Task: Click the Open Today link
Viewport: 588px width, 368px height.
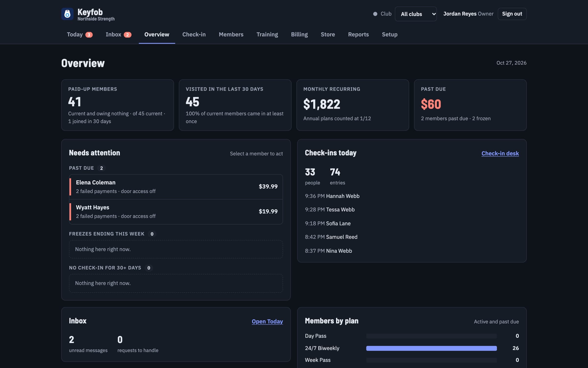Action: [267, 321]
